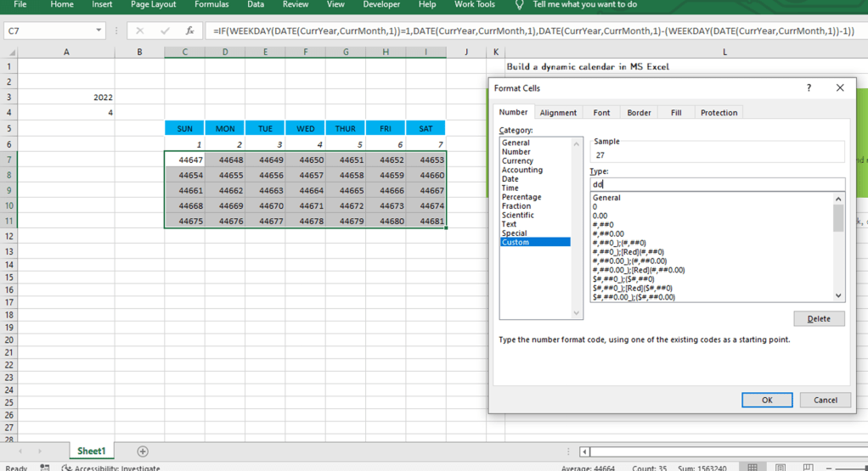
Task: Click the Enter checkmark icon in formula bar
Action: (165, 31)
